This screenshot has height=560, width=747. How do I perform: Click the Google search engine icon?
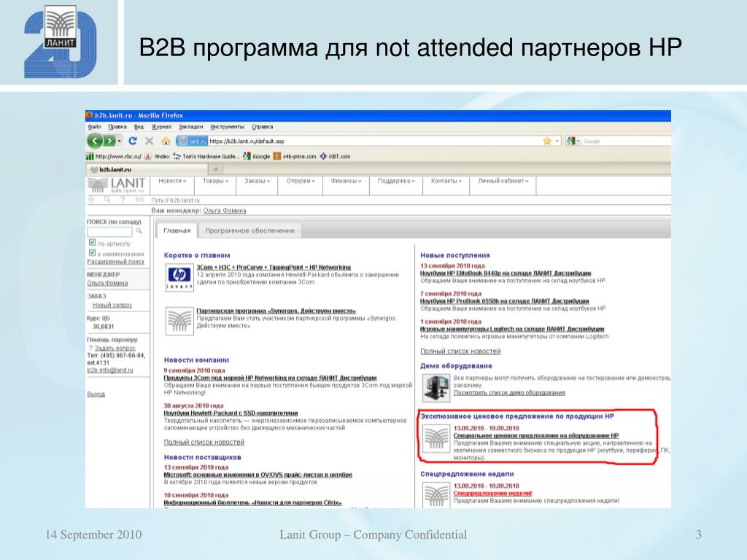coord(570,141)
